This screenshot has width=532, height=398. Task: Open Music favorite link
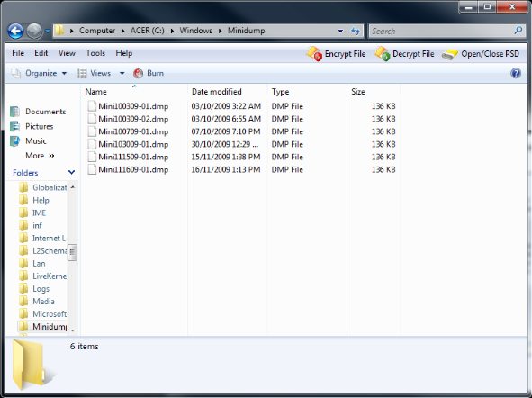28,140
